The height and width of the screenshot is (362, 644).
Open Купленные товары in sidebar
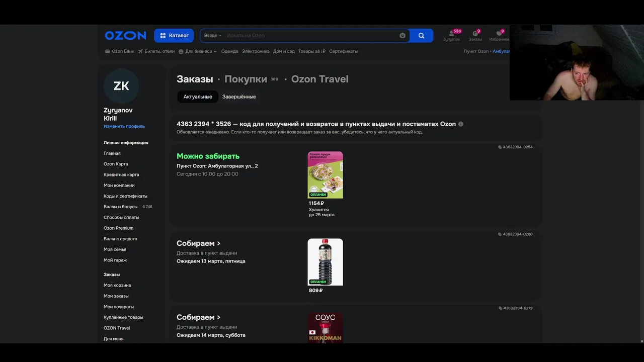pos(123,317)
